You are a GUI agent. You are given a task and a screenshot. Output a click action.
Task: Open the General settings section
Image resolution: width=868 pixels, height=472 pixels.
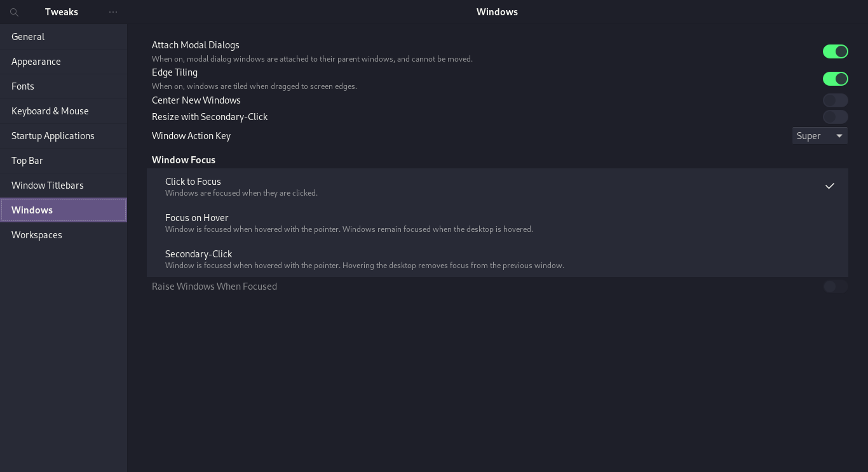(64, 36)
